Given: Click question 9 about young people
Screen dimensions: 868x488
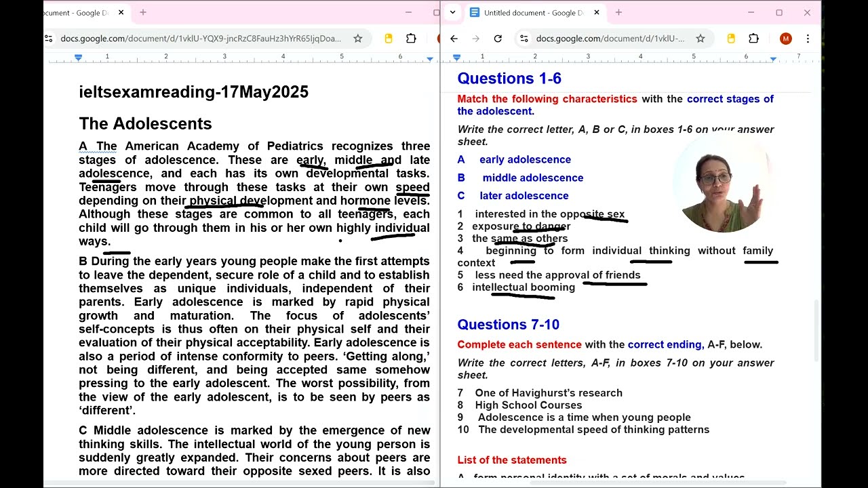Looking at the screenshot, I should point(574,418).
